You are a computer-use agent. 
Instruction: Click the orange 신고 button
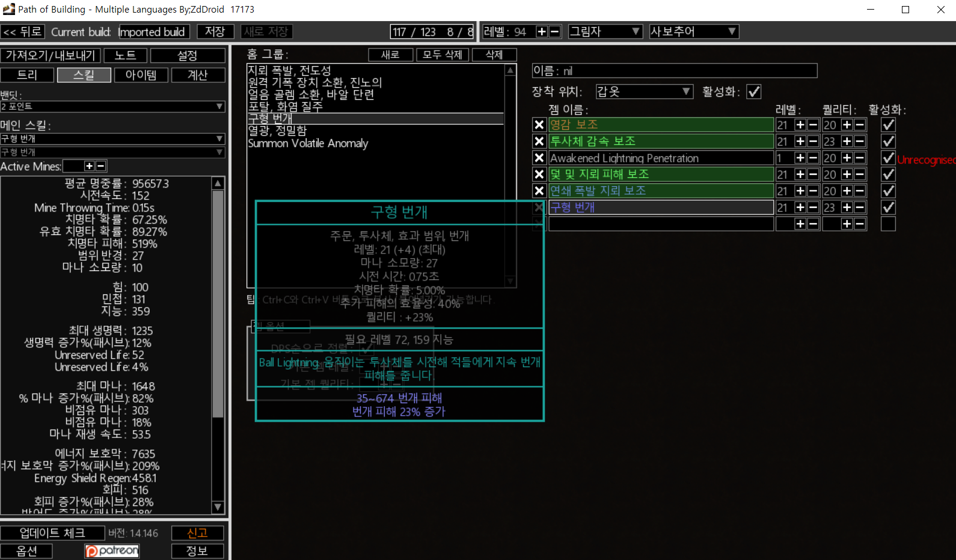(x=197, y=533)
